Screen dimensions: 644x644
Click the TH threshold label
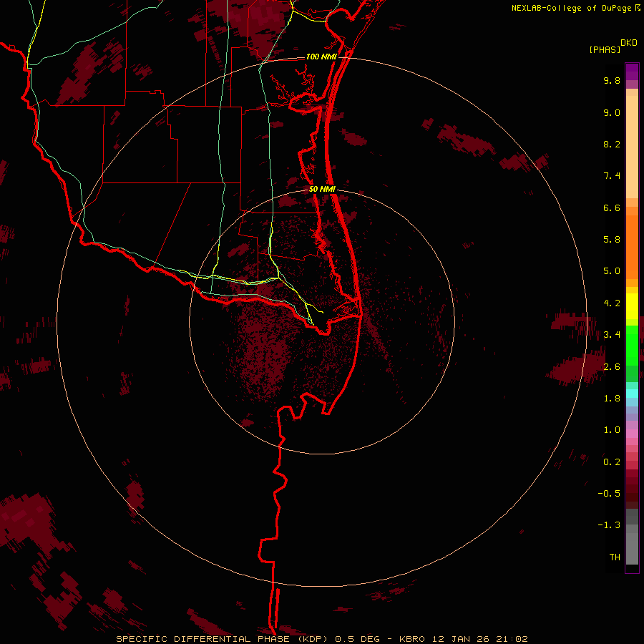click(615, 557)
